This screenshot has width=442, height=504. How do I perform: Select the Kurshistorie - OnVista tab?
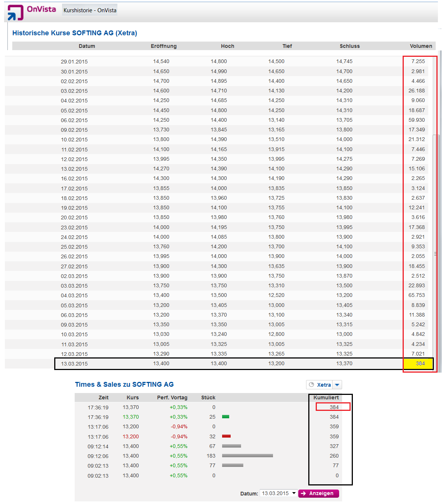[90, 10]
